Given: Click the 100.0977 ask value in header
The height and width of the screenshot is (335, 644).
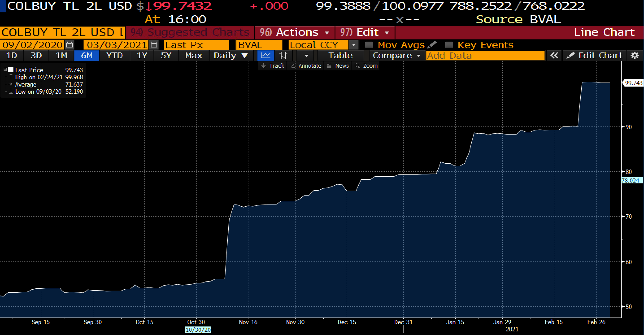Looking at the screenshot, I should (413, 6).
